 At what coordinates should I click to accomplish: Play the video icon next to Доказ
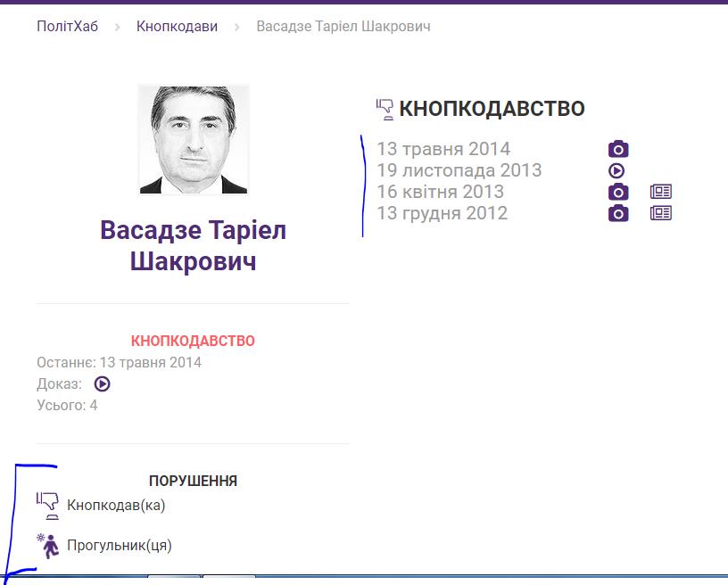coord(103,384)
